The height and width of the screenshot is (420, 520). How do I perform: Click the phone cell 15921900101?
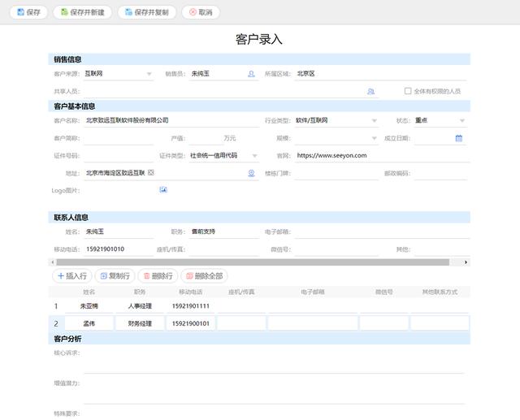point(191,323)
